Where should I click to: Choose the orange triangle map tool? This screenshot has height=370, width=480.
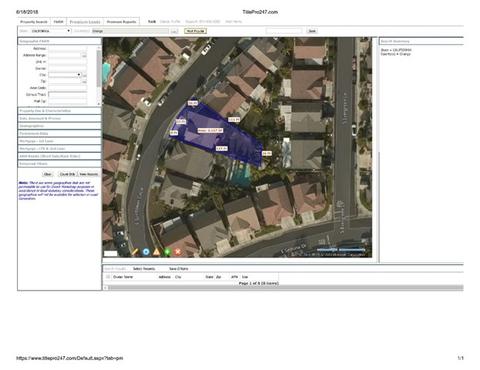click(156, 252)
